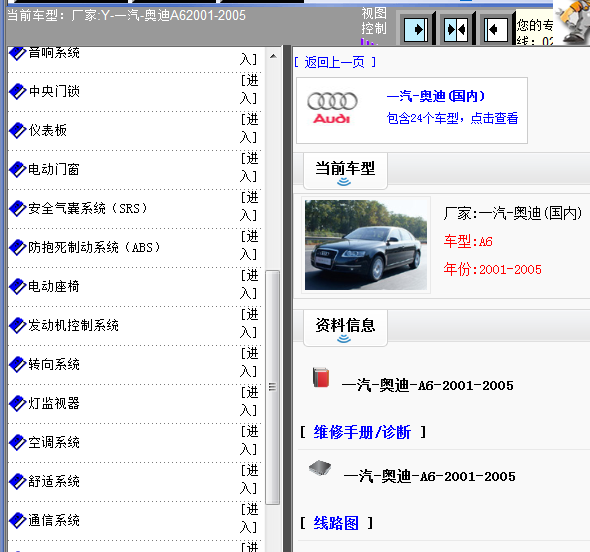Click the book icon beside 仪表板
This screenshot has height=552, width=590.
point(17,131)
